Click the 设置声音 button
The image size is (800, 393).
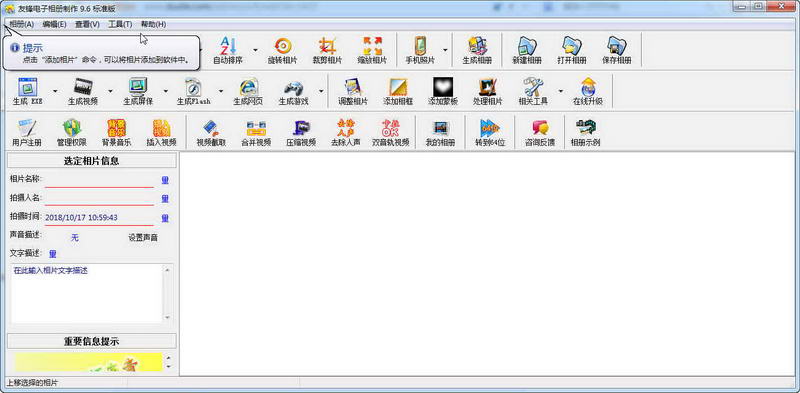click(x=143, y=238)
